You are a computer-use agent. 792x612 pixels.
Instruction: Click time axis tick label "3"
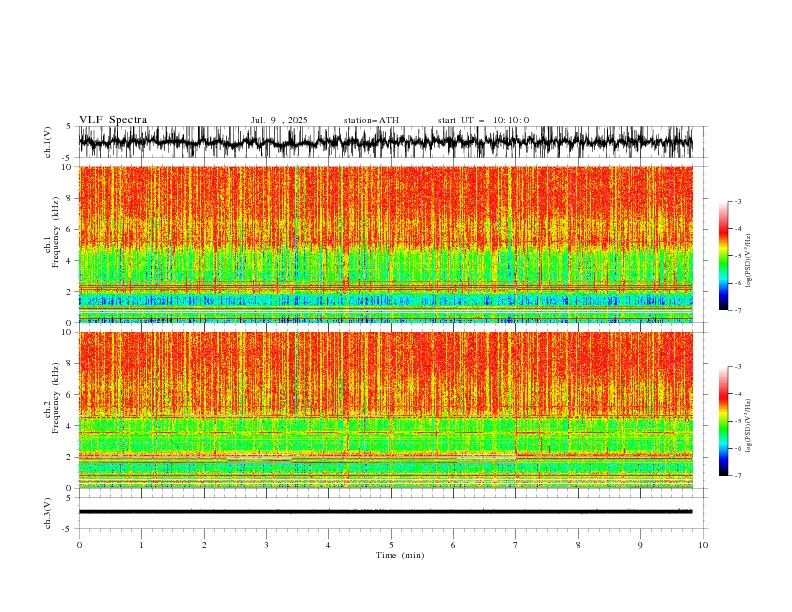266,545
